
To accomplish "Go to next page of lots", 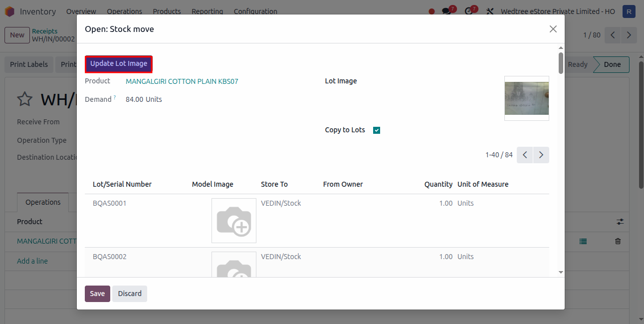I will [x=541, y=155].
